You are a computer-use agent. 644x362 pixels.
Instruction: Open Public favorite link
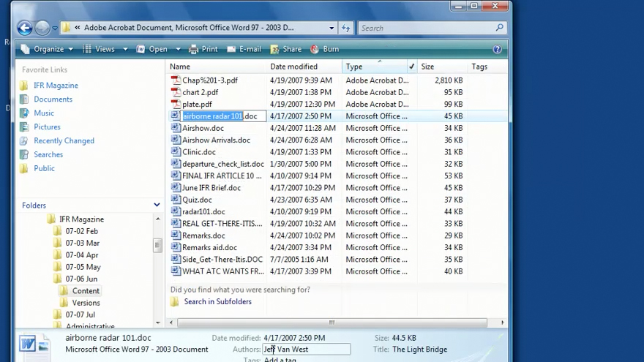[x=45, y=168]
